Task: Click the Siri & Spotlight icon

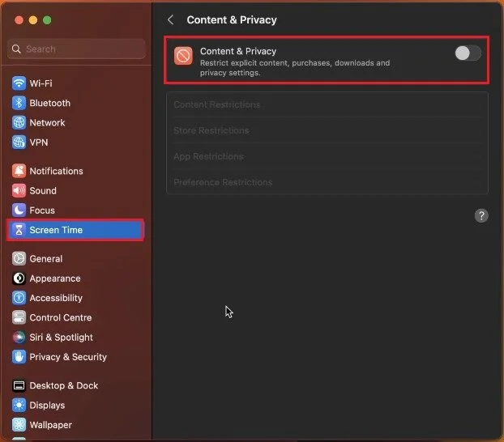Action: (19, 337)
